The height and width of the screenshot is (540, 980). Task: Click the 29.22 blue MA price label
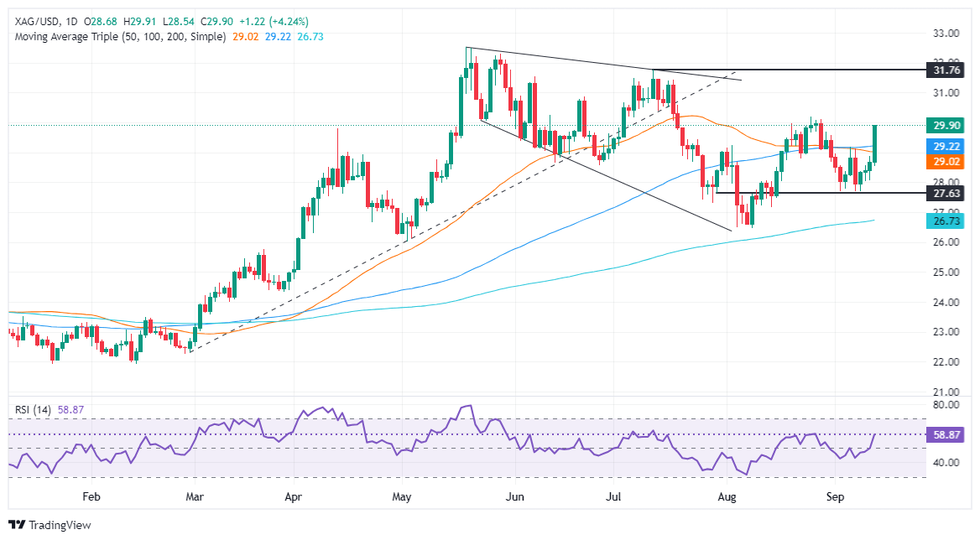pyautogui.click(x=946, y=146)
